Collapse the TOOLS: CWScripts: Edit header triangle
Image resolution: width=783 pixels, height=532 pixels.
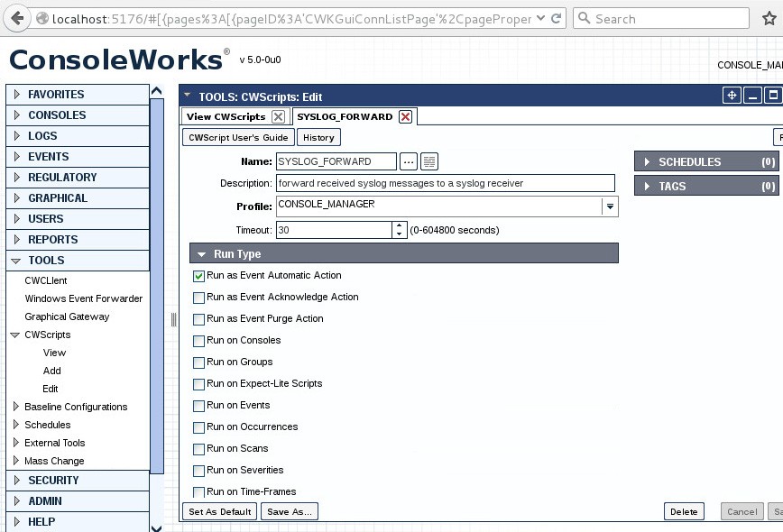188,95
